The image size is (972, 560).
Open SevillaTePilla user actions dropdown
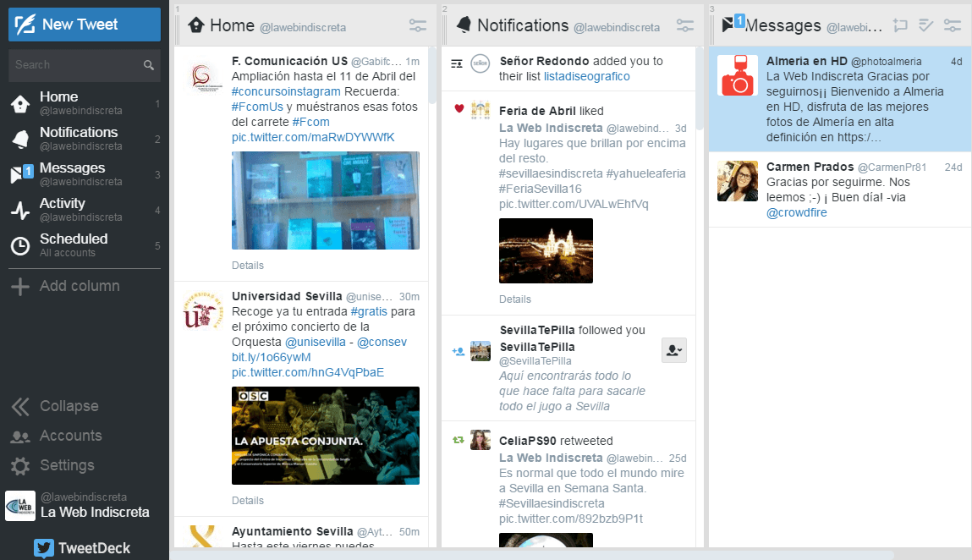(x=673, y=350)
